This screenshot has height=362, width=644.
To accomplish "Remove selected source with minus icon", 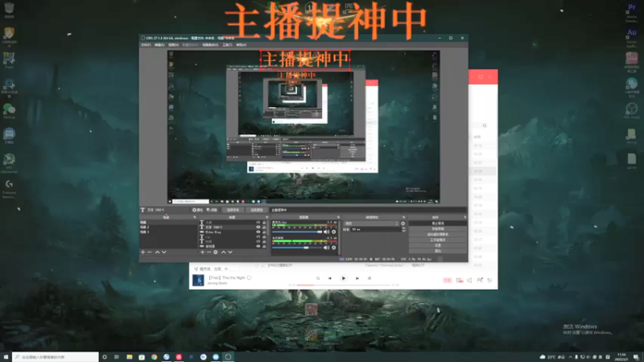I will (x=208, y=252).
